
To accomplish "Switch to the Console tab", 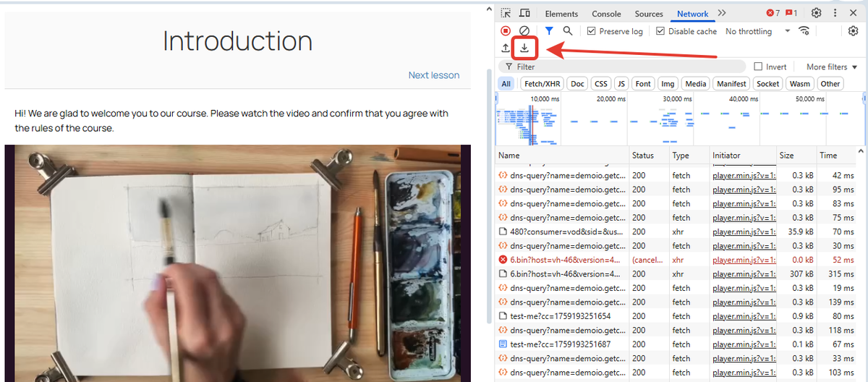I will [x=606, y=14].
